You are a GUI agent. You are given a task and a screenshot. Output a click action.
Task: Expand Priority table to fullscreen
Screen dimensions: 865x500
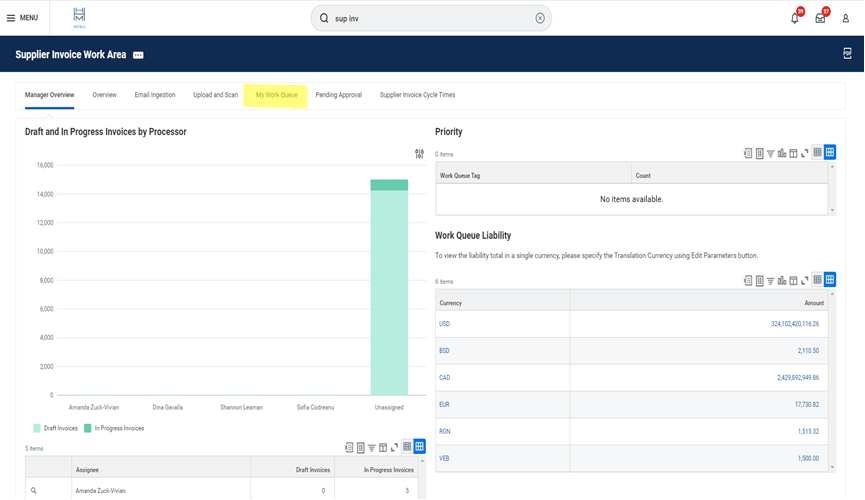coord(805,153)
